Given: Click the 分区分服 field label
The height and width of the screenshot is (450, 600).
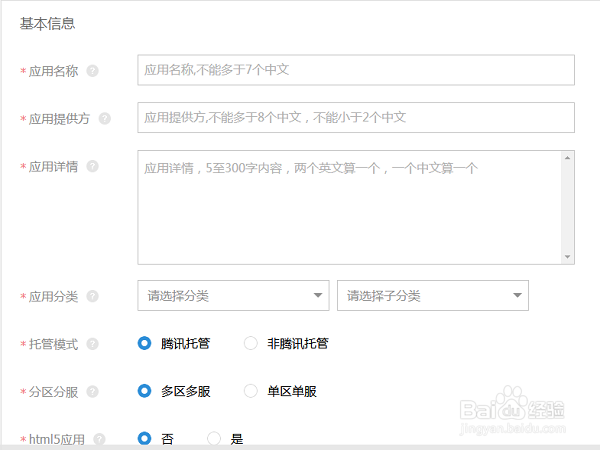Looking at the screenshot, I should pos(53,392).
